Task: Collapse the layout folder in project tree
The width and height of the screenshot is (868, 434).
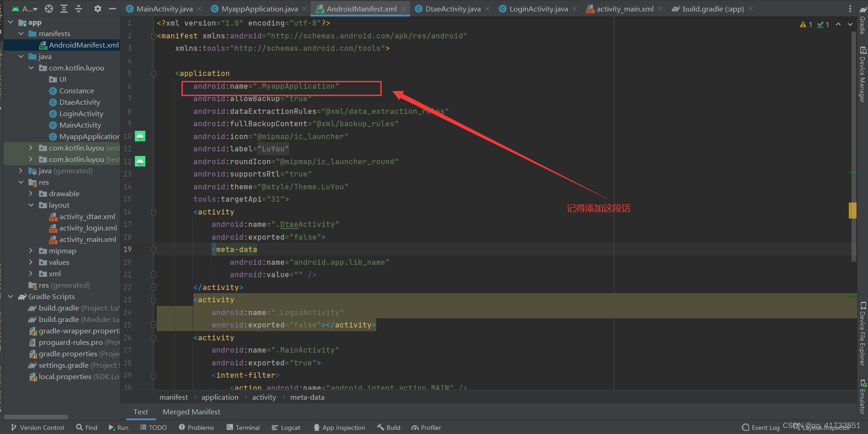Action: coord(31,205)
